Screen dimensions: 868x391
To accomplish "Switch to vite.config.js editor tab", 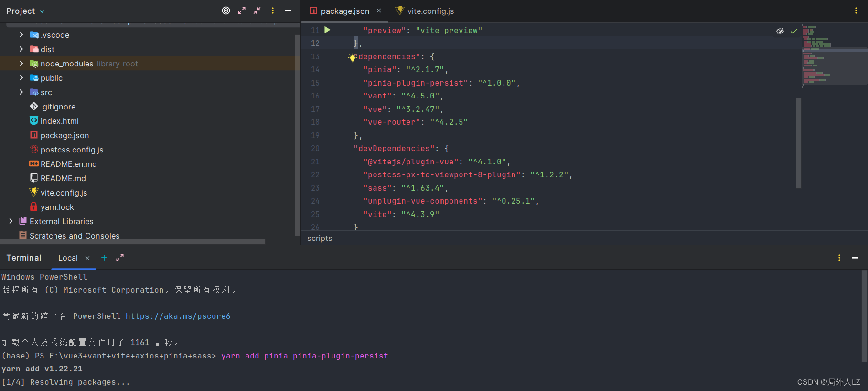I will pos(425,11).
